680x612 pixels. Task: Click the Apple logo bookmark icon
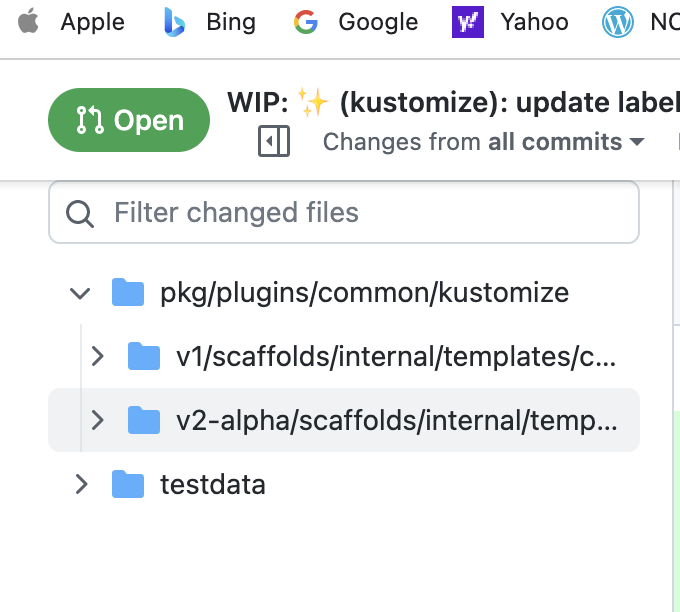[x=29, y=21]
